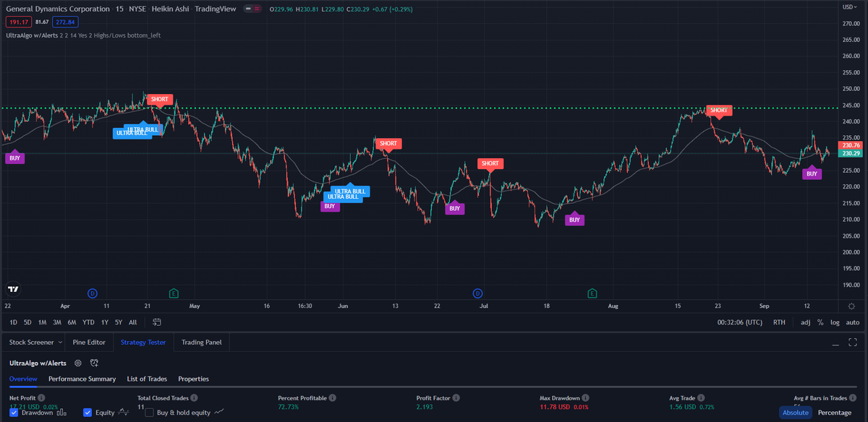Switch to Performance Summary tab
Viewport: 868px width, 422px height.
point(82,379)
